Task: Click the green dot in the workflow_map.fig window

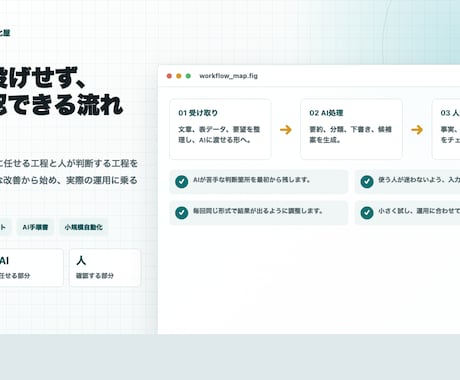Action: (x=188, y=76)
